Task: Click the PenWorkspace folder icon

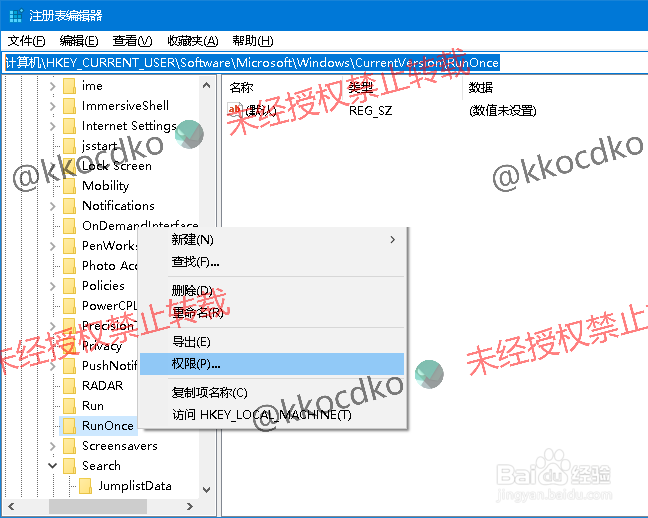Action: coord(69,246)
